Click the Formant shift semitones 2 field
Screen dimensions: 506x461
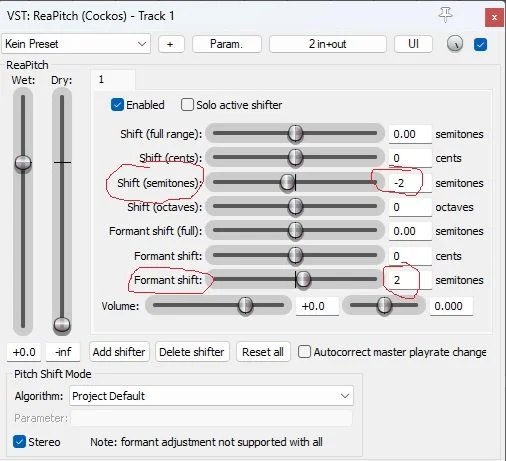click(410, 280)
